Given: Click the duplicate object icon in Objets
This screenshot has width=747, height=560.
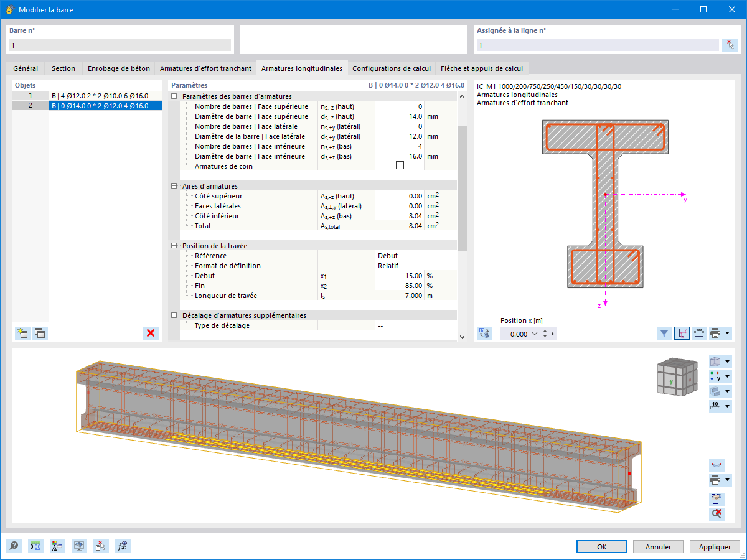Looking at the screenshot, I should tap(39, 333).
